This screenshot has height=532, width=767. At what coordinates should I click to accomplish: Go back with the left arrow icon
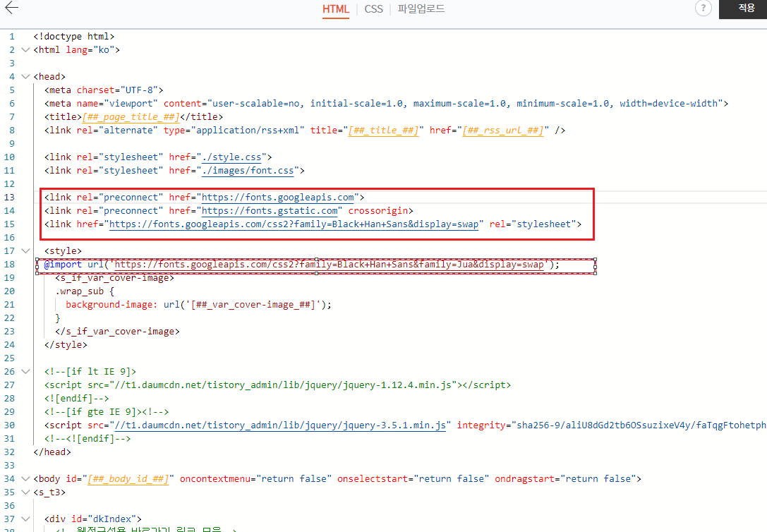[x=11, y=7]
